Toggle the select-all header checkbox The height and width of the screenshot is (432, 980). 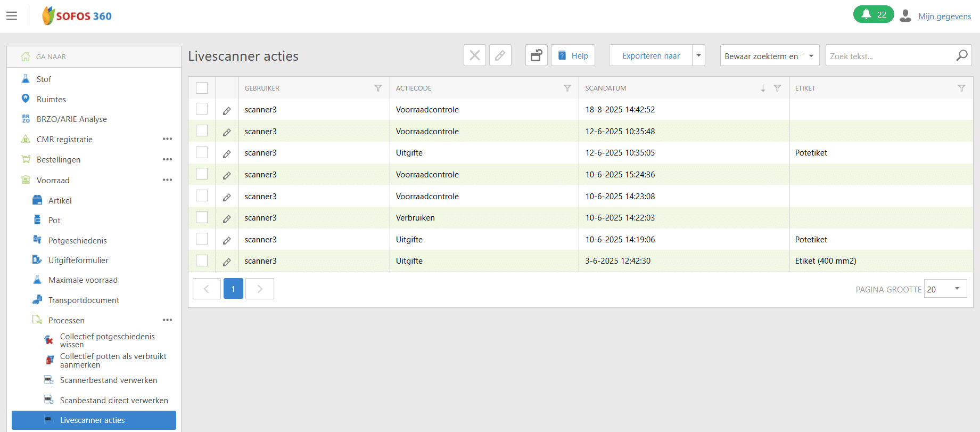[202, 88]
